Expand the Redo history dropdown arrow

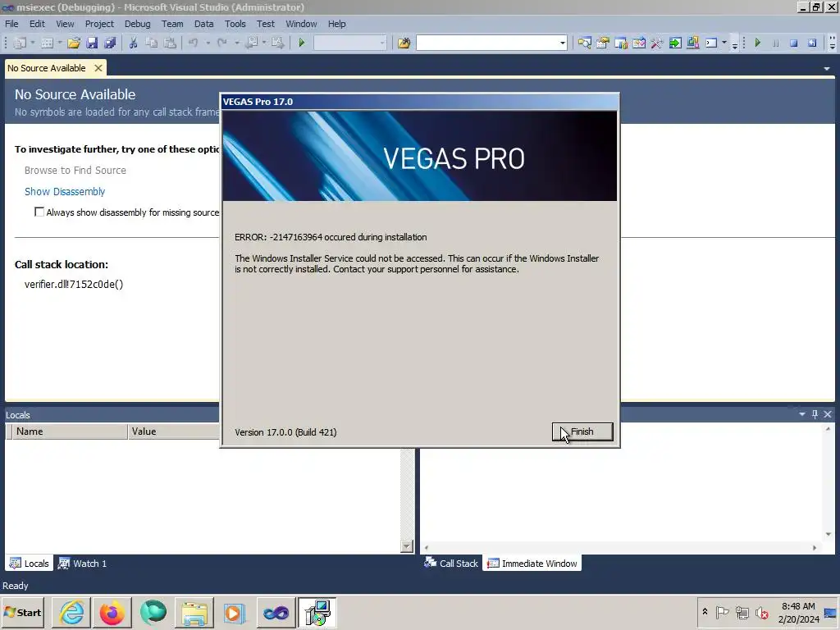pyautogui.click(x=236, y=43)
